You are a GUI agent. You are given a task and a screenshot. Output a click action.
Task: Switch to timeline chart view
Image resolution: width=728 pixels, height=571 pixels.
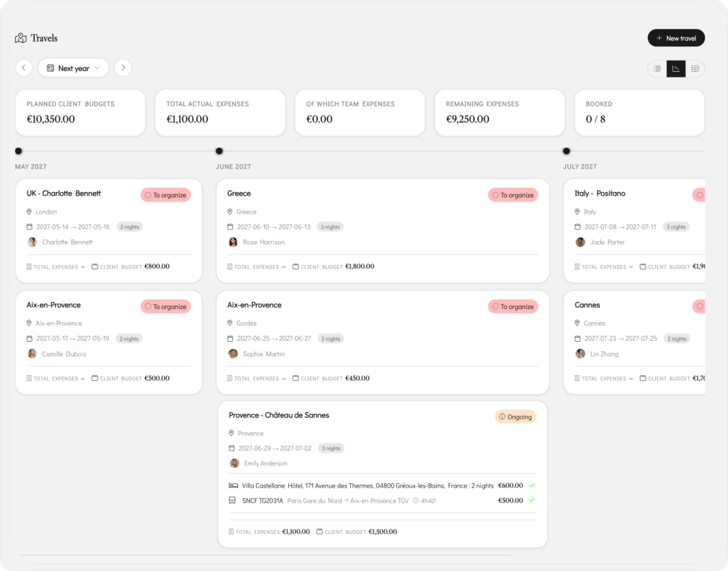tap(676, 69)
